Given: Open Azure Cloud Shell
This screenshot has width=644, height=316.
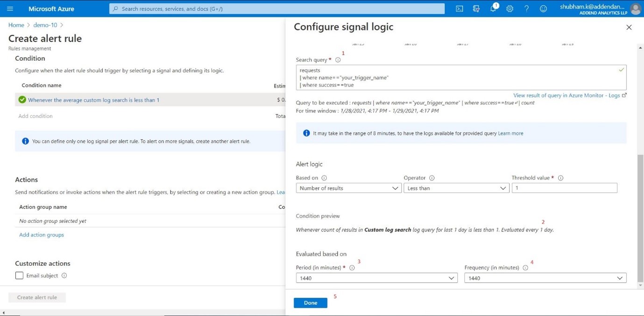Looking at the screenshot, I should pyautogui.click(x=459, y=8).
